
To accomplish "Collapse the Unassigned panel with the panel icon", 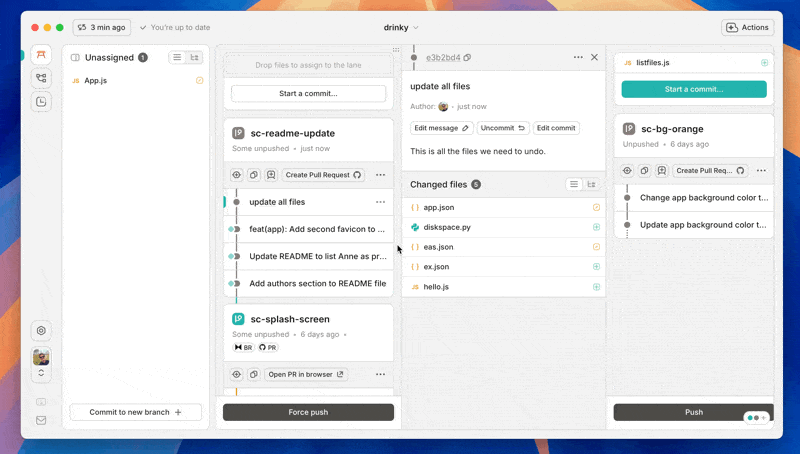I will [x=75, y=58].
